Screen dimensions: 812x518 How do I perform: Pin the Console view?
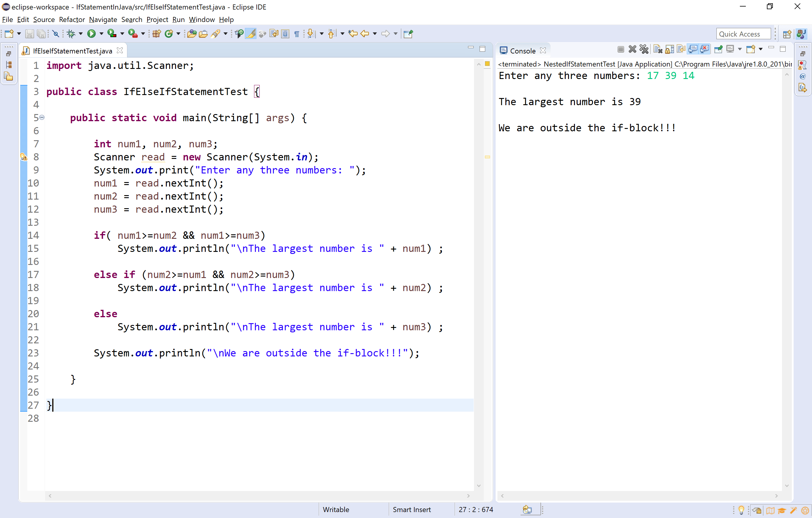(x=719, y=49)
